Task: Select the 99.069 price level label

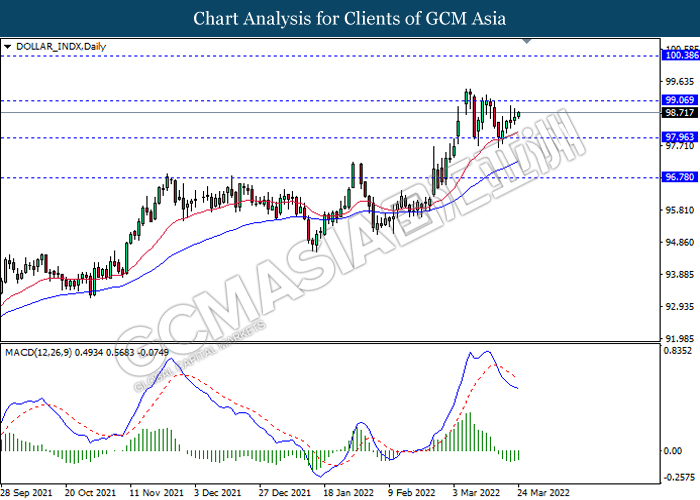Action: pos(679,100)
